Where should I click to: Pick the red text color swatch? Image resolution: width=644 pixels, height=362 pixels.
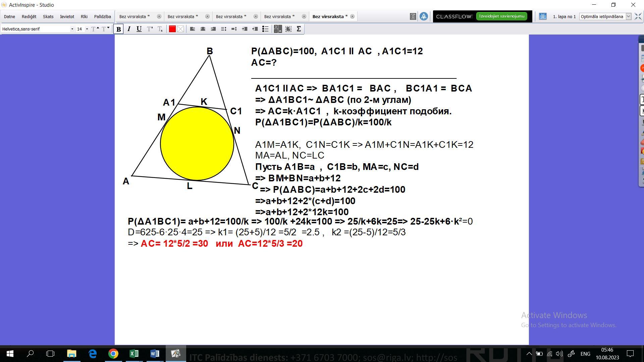tap(172, 29)
